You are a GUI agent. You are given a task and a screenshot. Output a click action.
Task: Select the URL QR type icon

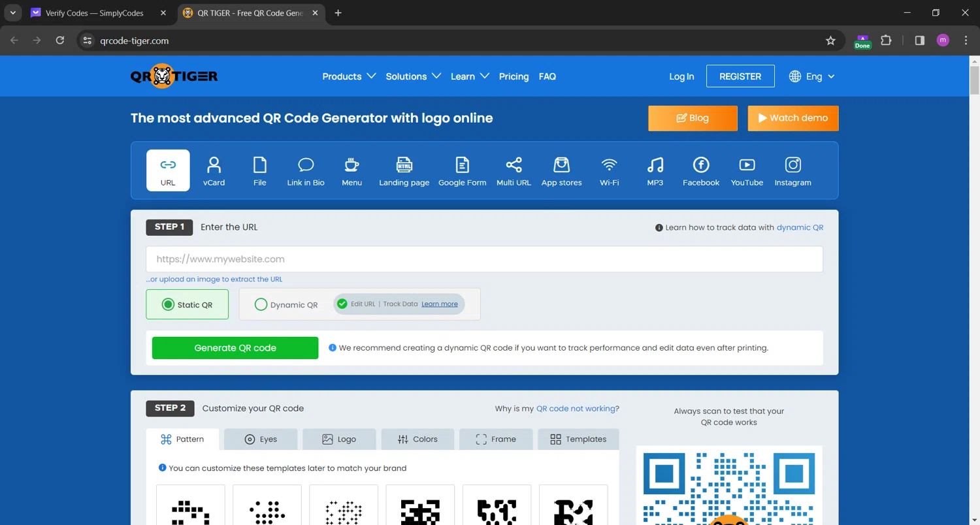pos(168,170)
